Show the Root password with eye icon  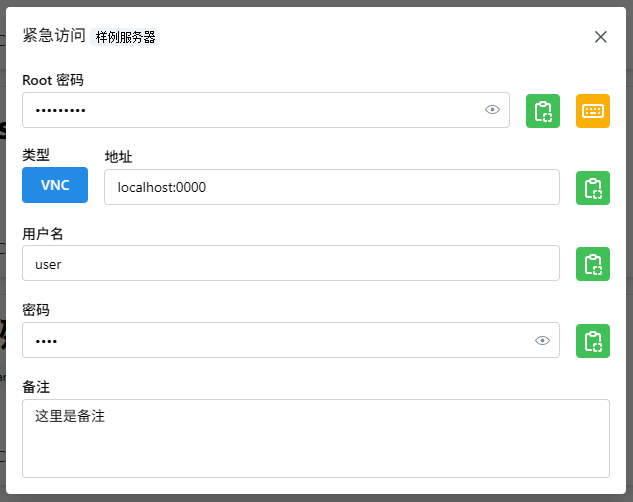(x=492, y=110)
